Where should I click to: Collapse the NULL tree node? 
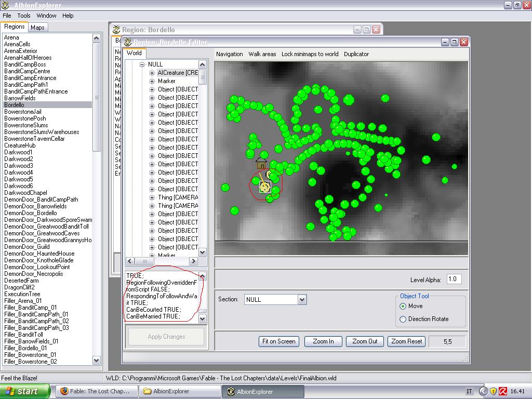click(x=142, y=64)
